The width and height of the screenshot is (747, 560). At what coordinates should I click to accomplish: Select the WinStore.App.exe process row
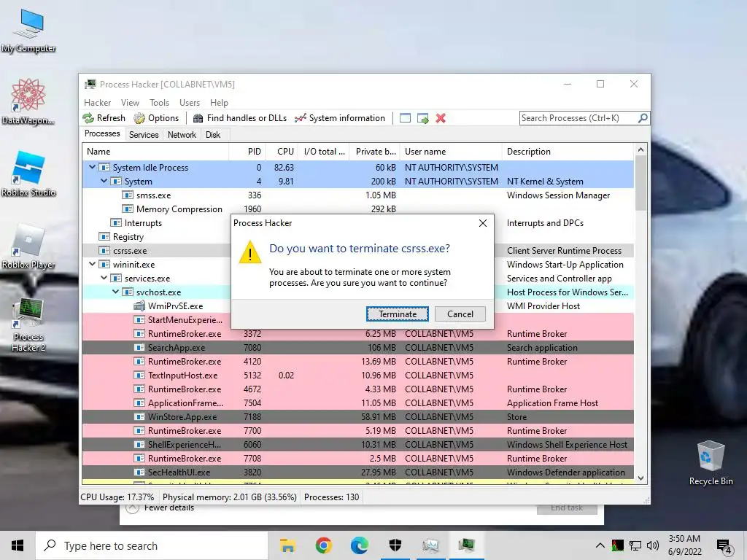pyautogui.click(x=358, y=416)
